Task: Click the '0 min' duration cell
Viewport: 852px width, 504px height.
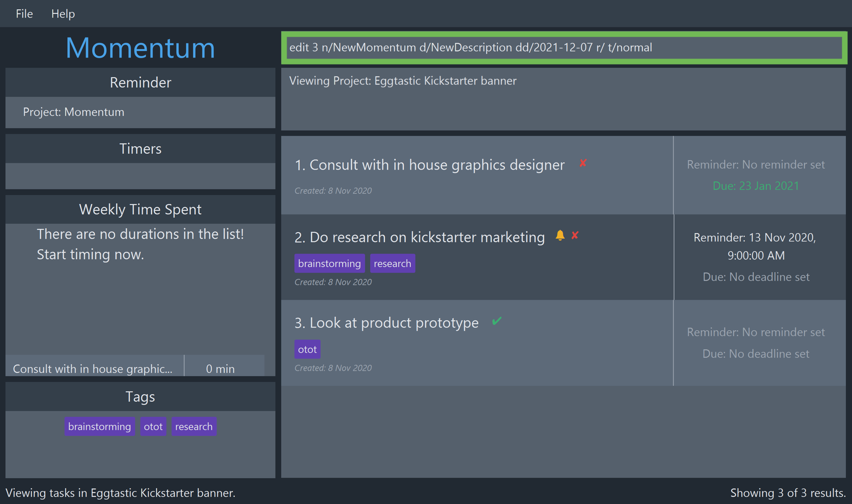Action: coord(220,368)
